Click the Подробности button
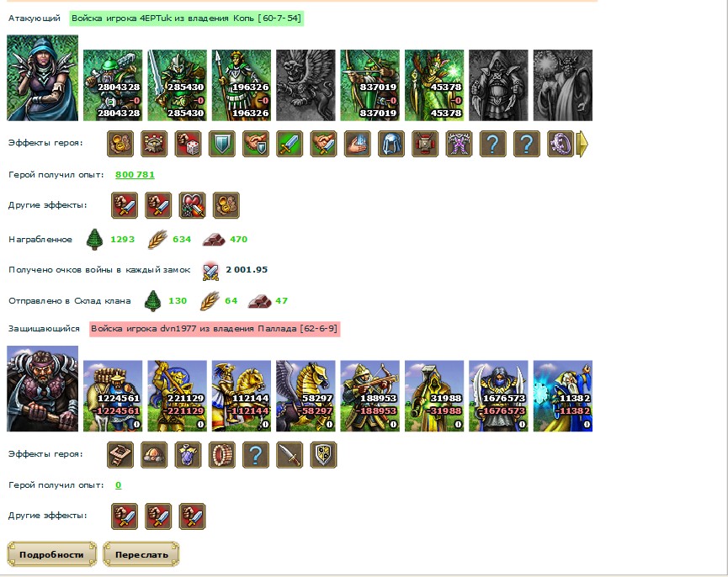Screen dimensions: 728x577 point(51,554)
